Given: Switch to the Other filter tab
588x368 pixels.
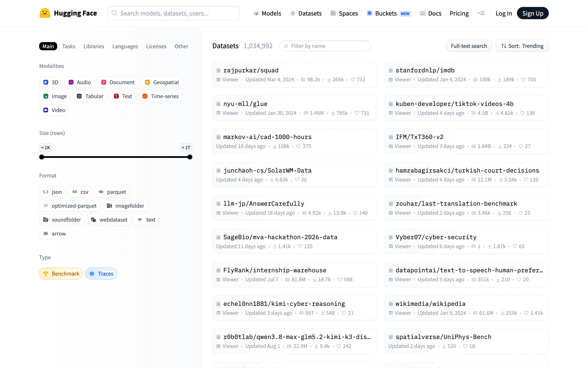Looking at the screenshot, I should 181,46.
